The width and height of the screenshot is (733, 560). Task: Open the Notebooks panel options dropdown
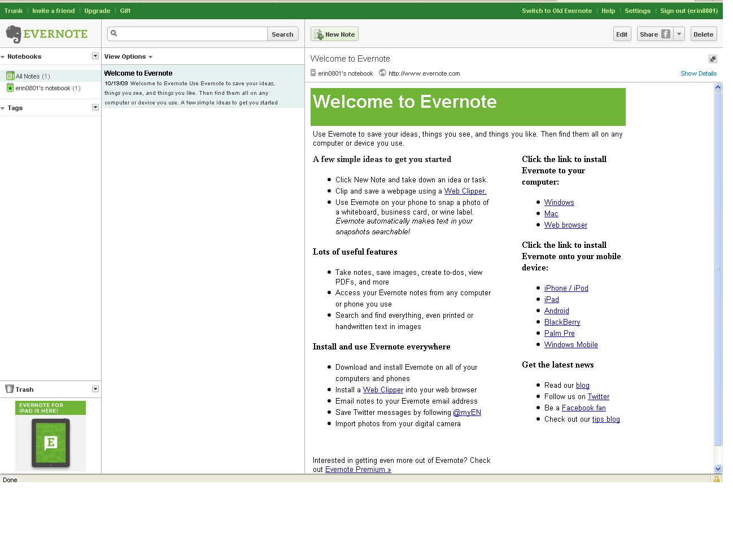(x=95, y=56)
